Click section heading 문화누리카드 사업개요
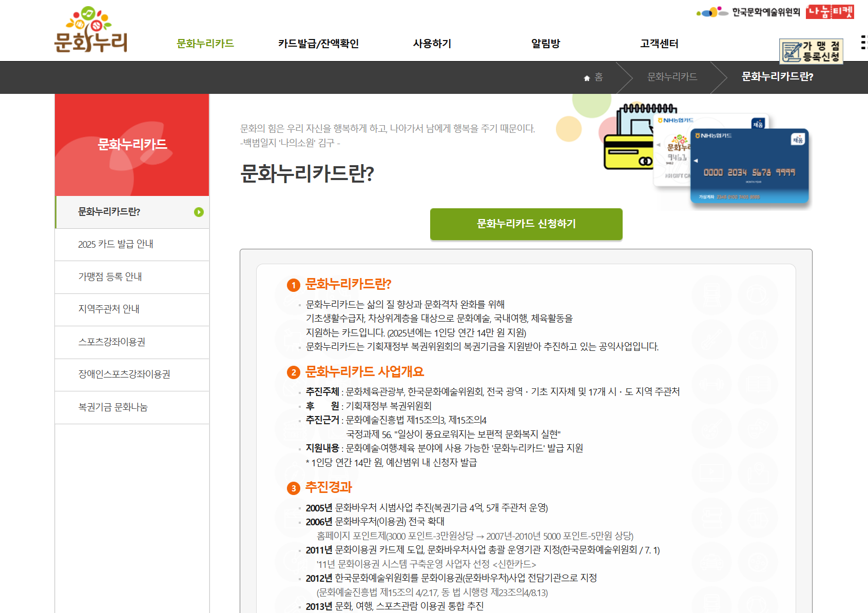This screenshot has width=868, height=613. click(x=364, y=372)
